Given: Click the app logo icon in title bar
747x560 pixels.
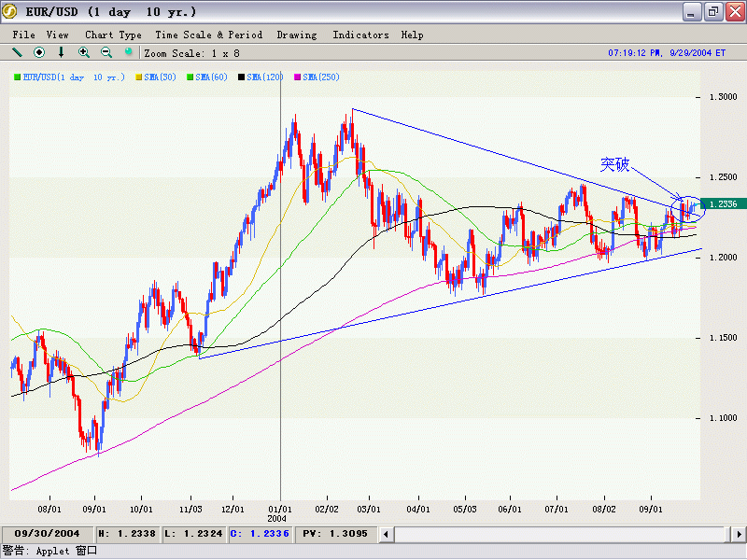Looking at the screenshot, I should [x=9, y=11].
